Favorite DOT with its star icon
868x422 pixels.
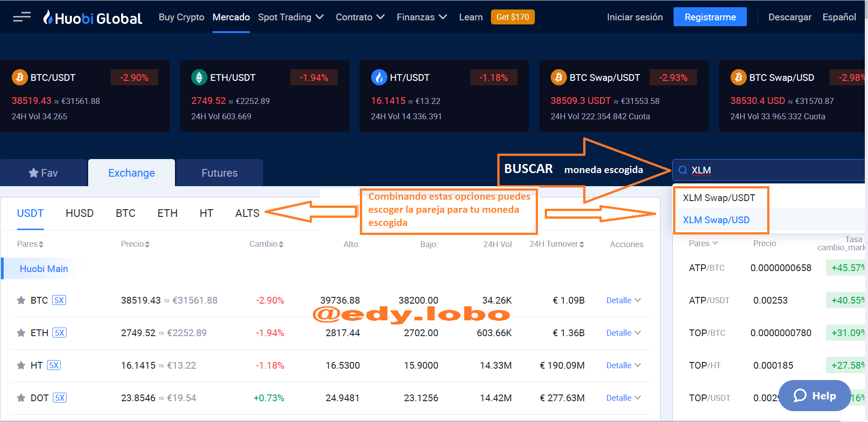click(21, 398)
